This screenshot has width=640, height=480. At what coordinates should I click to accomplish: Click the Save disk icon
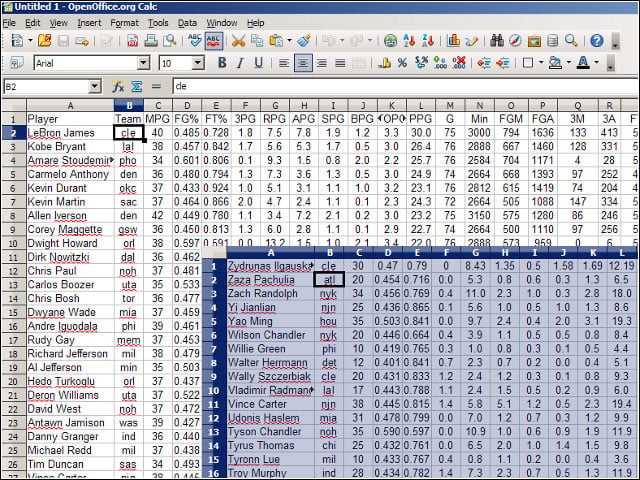(x=63, y=41)
